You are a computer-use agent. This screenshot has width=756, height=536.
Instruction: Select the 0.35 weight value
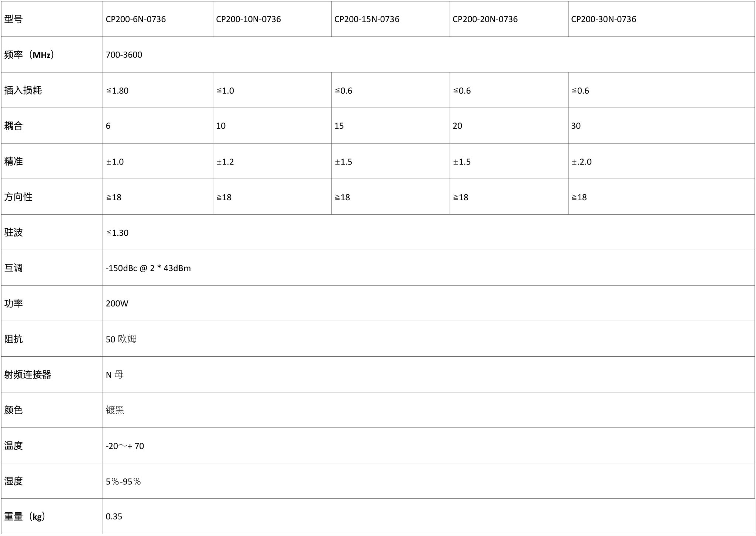(114, 516)
